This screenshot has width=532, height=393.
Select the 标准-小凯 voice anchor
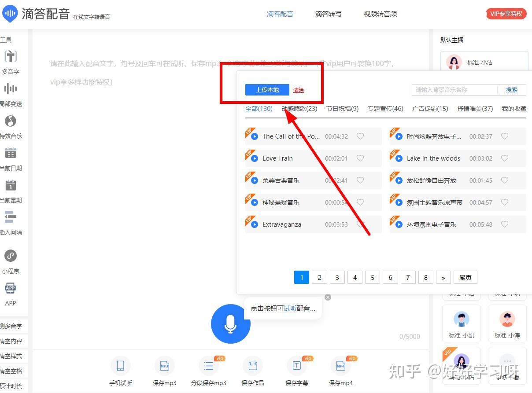coord(462,323)
